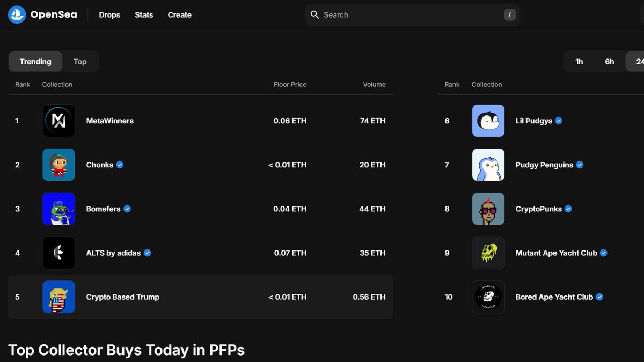Open the MetaWinners collection name
Viewport: 644px width, 362px height.
point(110,121)
